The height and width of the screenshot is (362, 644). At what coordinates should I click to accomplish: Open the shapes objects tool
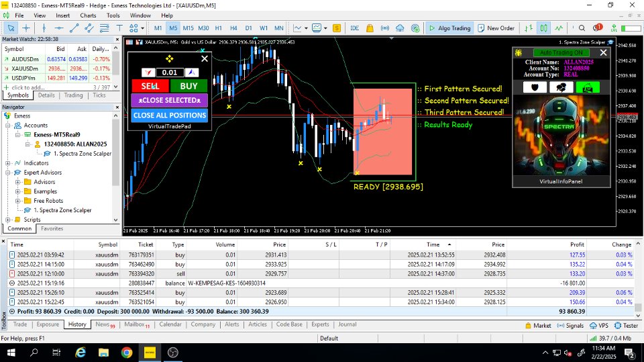pyautogui.click(x=133, y=28)
